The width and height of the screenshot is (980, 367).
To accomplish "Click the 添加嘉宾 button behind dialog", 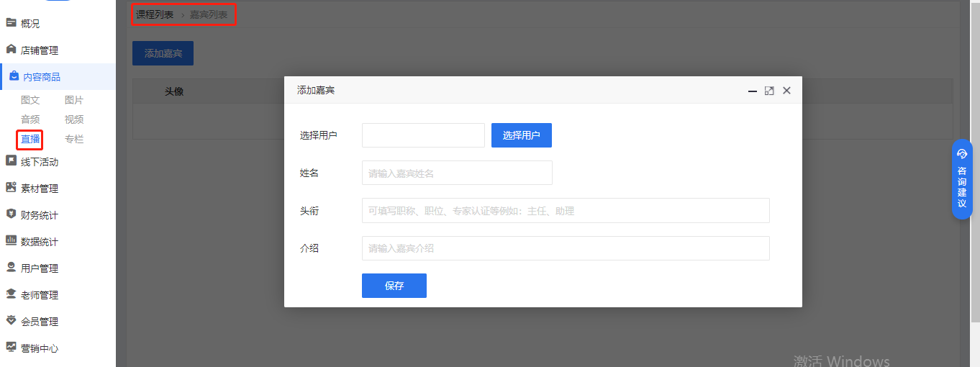I will [163, 53].
